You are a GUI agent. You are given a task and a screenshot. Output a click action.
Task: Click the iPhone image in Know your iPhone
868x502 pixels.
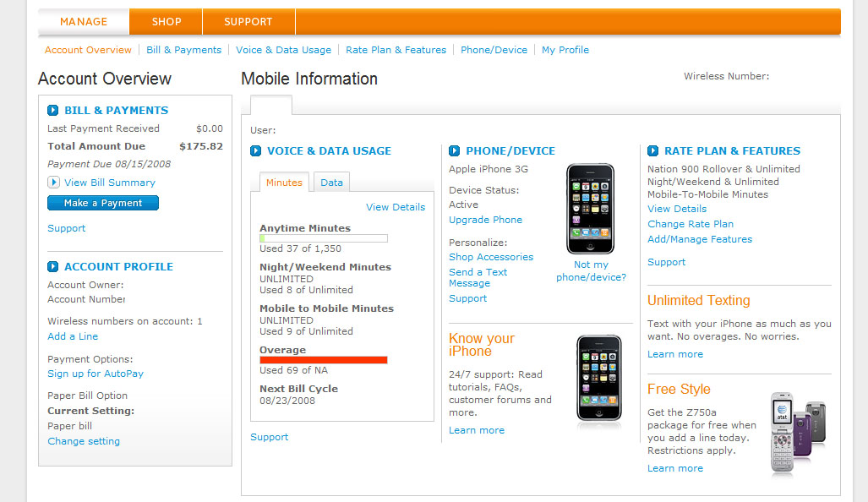(x=599, y=378)
